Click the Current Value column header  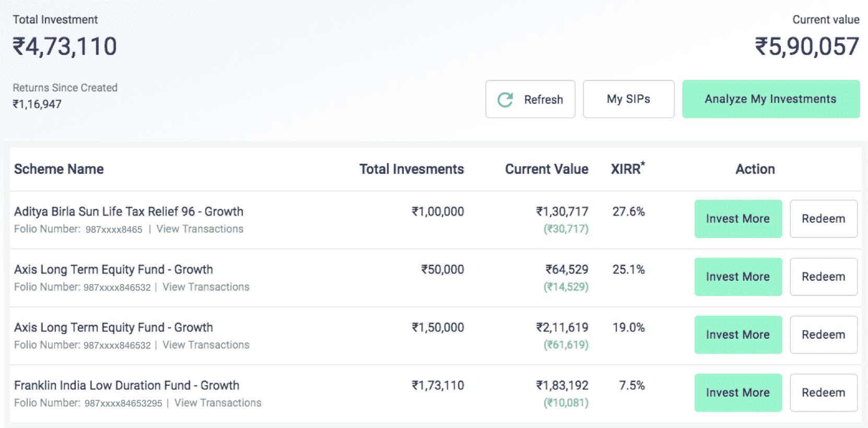pyautogui.click(x=546, y=169)
